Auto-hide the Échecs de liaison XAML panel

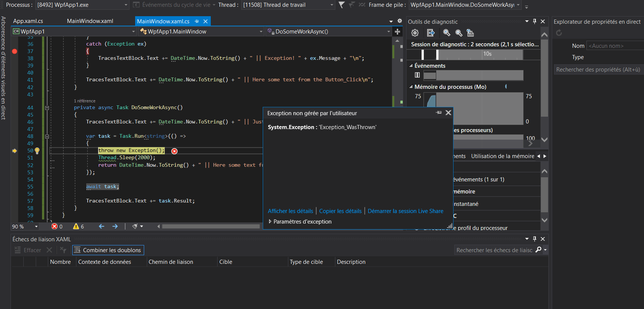coord(534,239)
